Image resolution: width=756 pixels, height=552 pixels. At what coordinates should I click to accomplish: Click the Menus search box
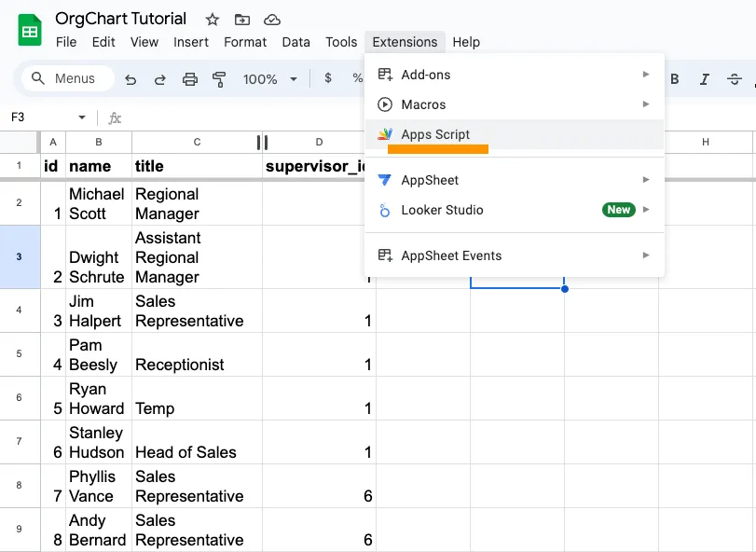pos(67,79)
